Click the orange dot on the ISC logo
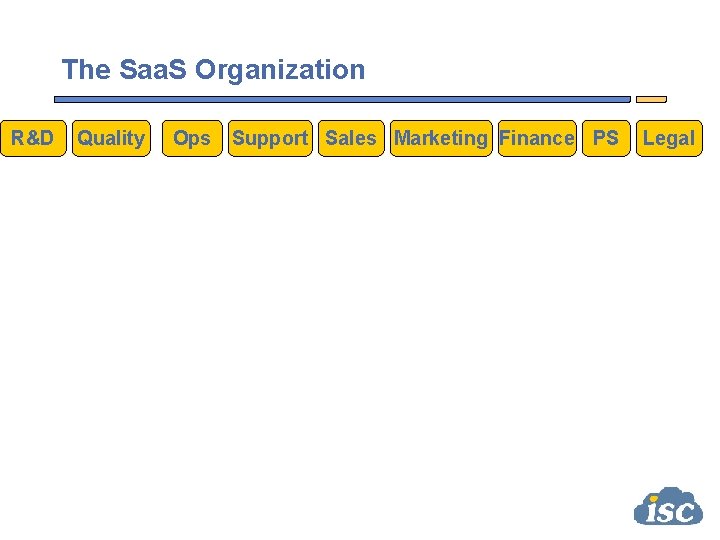The image size is (720, 540). 653,496
